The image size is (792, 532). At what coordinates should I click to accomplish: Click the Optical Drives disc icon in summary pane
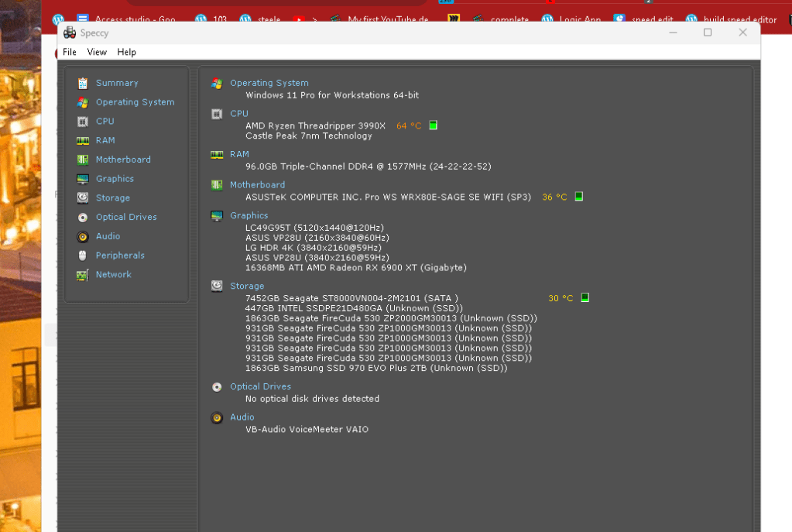[x=217, y=387]
